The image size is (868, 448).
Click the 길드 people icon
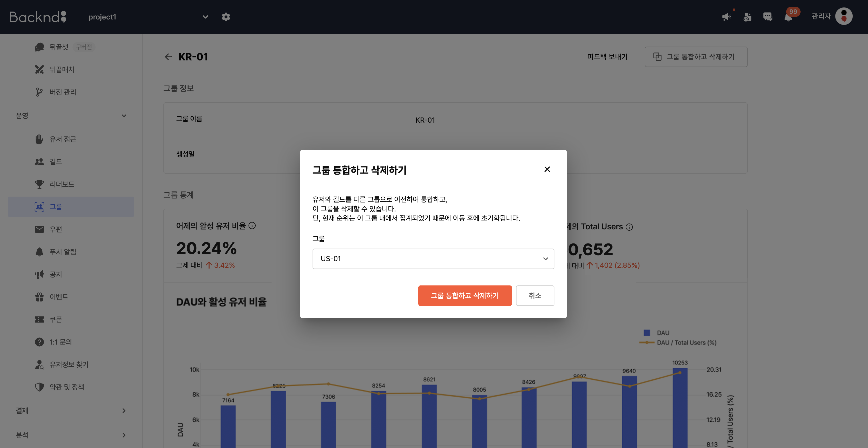coord(39,162)
